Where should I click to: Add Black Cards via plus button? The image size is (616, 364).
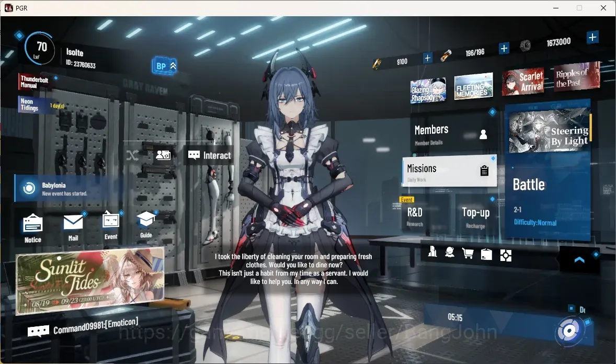tap(427, 58)
